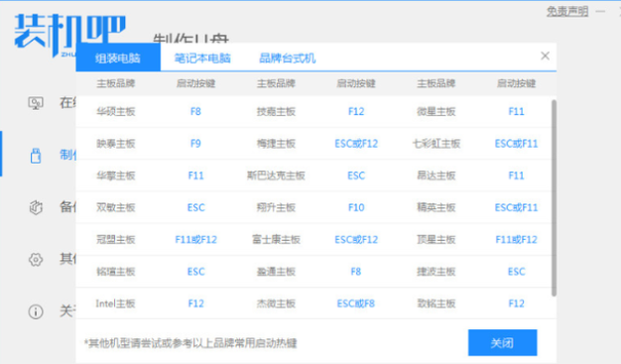Click F8 hotkey for 华硕主板
Viewport: 621px width, 364px height.
coord(195,111)
